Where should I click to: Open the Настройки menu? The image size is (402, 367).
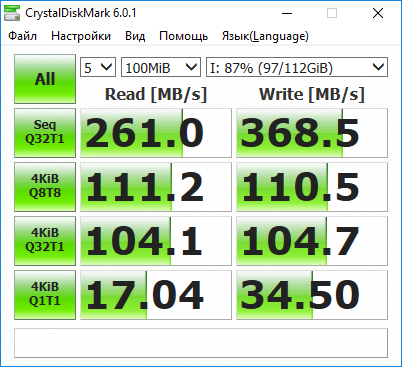[x=81, y=36]
